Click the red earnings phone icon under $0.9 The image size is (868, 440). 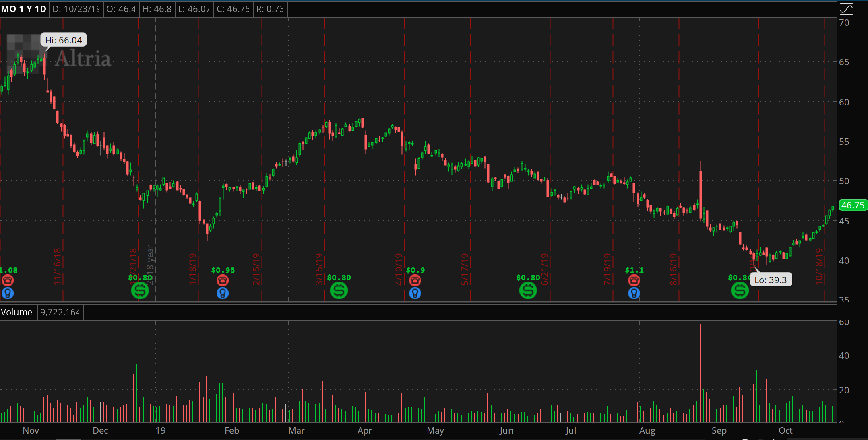(x=415, y=280)
